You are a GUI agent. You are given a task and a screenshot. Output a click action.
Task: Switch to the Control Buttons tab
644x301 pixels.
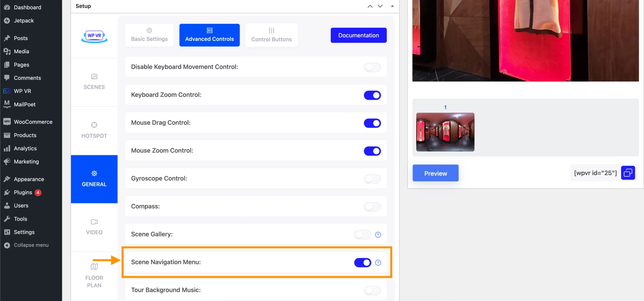coord(271,35)
